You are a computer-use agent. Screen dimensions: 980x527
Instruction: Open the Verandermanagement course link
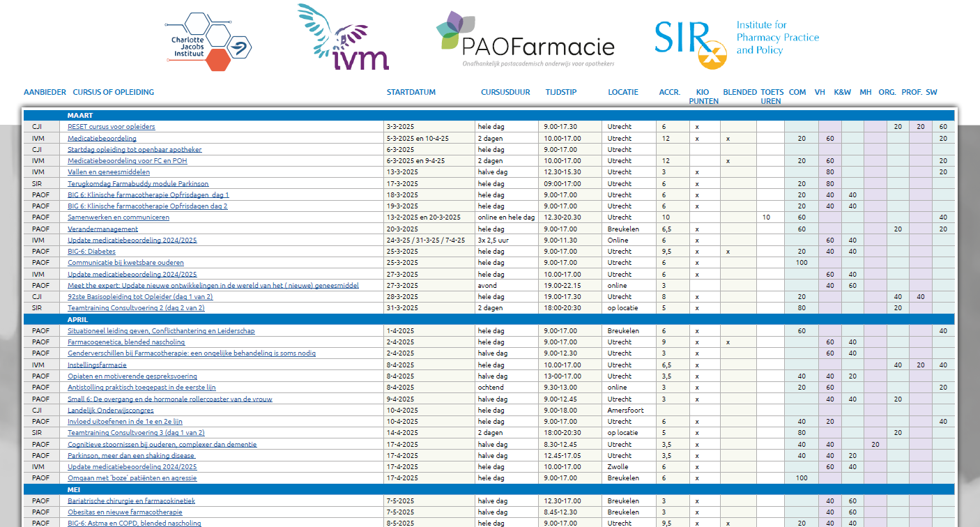point(103,229)
